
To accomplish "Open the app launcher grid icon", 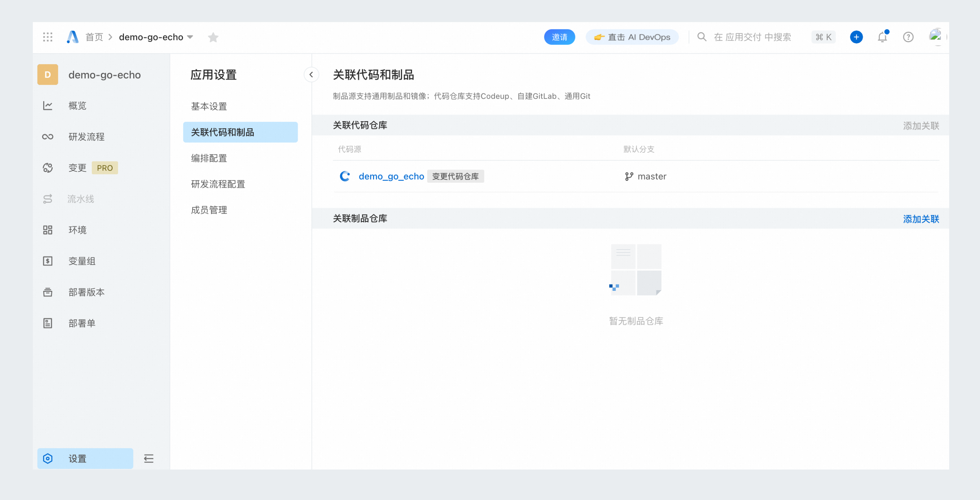I will click(48, 37).
